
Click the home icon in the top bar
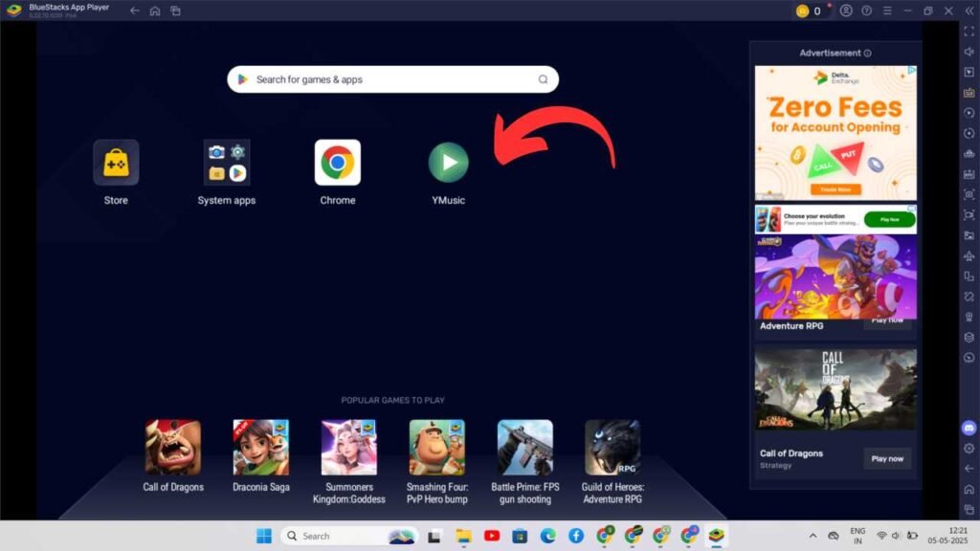pos(155,11)
